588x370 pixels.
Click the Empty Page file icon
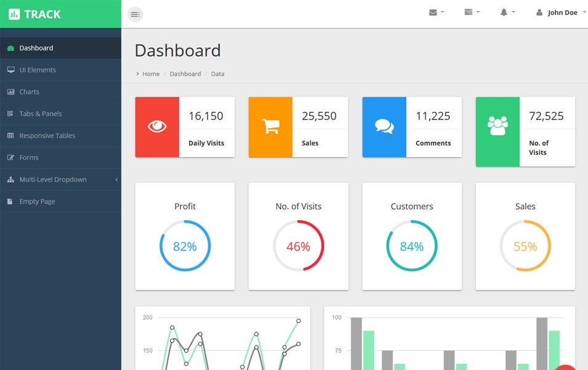pyautogui.click(x=10, y=202)
